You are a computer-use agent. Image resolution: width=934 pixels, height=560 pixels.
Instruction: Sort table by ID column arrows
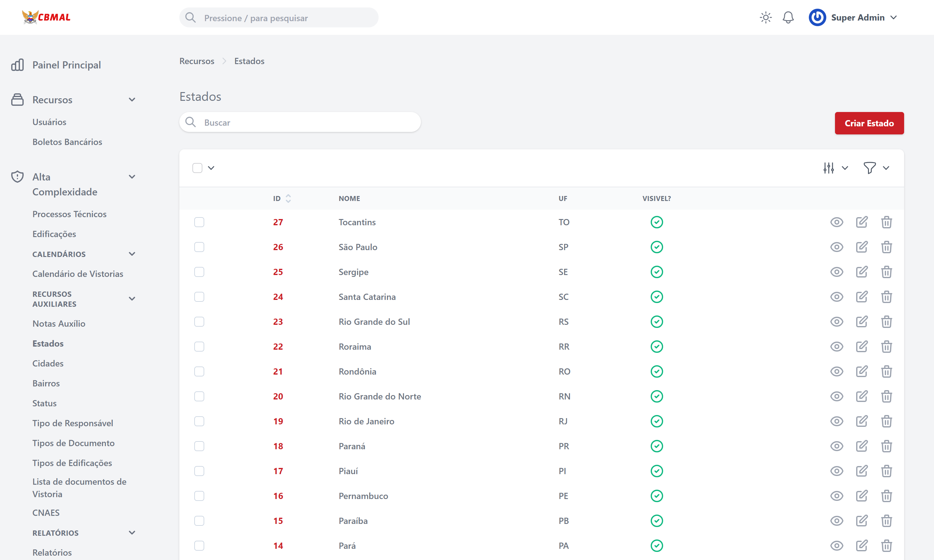[x=288, y=198]
